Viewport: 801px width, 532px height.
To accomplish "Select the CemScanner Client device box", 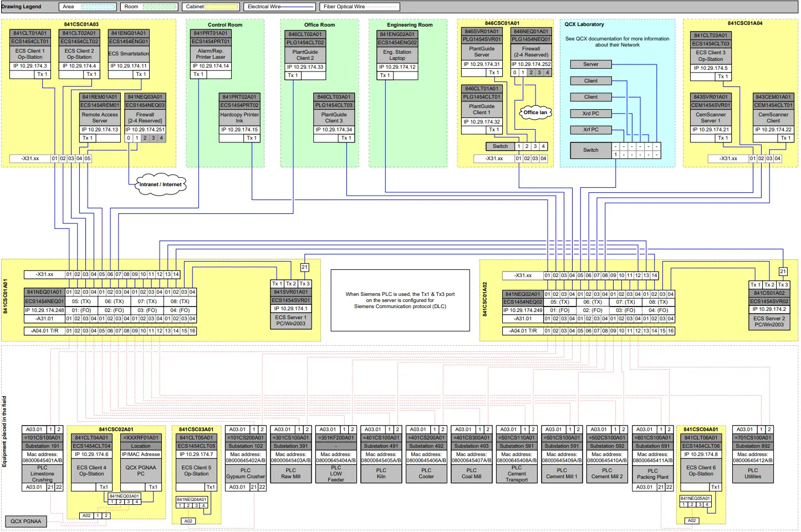I will click(773, 117).
